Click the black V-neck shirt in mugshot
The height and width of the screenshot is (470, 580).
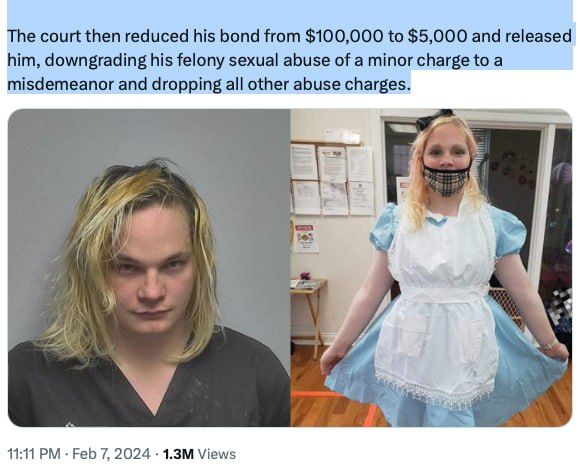(x=149, y=386)
